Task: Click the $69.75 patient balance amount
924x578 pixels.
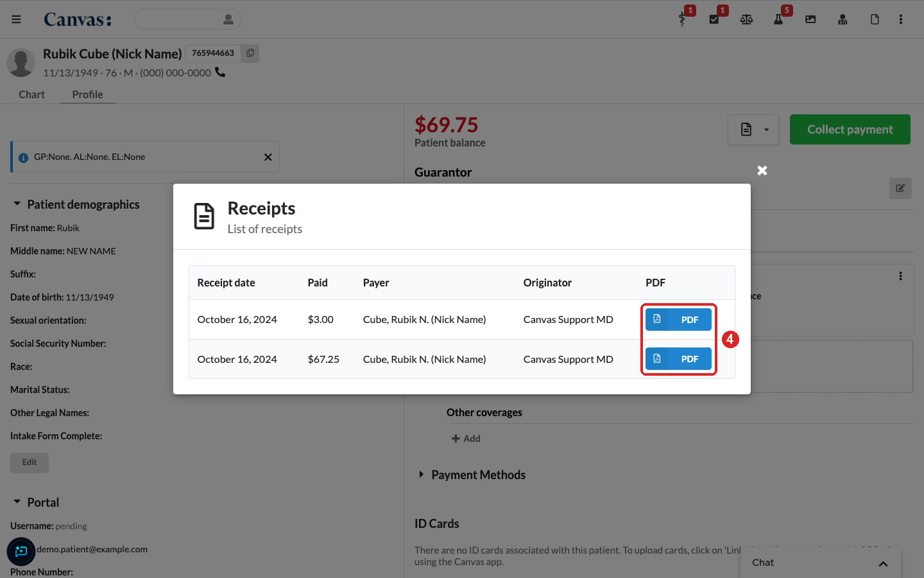Action: point(447,125)
